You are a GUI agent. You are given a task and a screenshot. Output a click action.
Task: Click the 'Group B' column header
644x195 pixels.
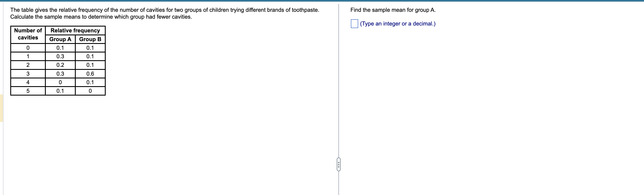point(90,39)
